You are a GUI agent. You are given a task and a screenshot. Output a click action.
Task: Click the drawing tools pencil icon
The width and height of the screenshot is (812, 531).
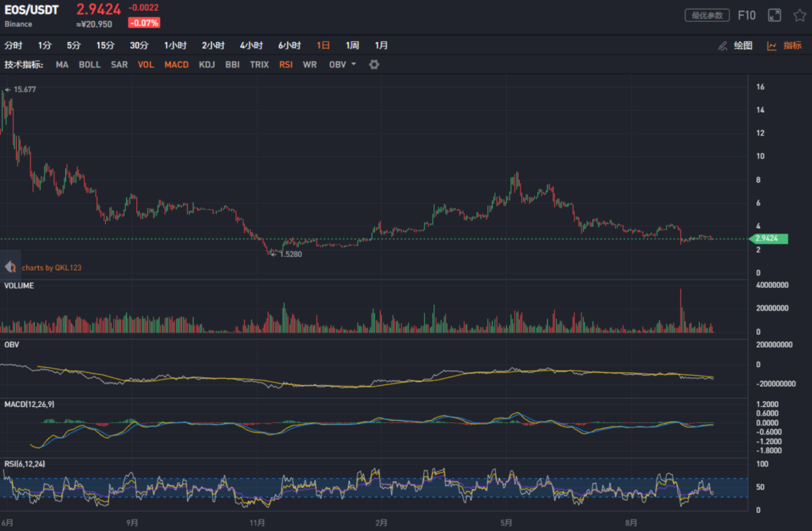point(722,46)
